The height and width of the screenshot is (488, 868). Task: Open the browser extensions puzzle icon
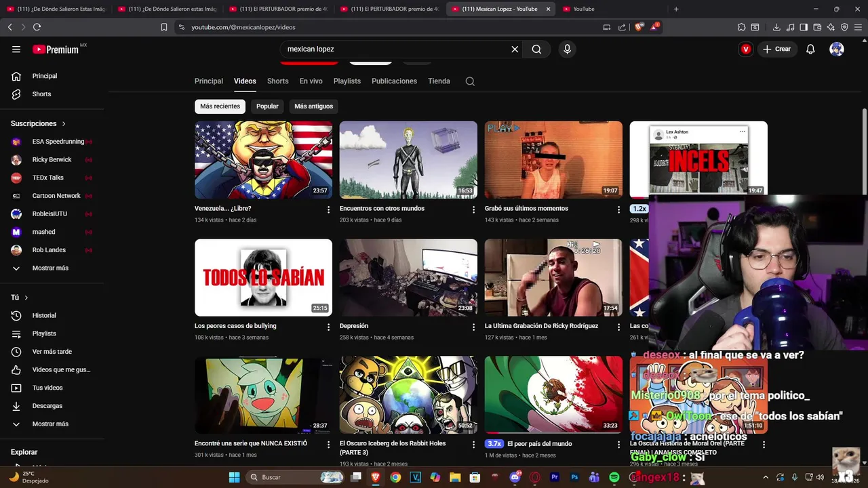[741, 27]
